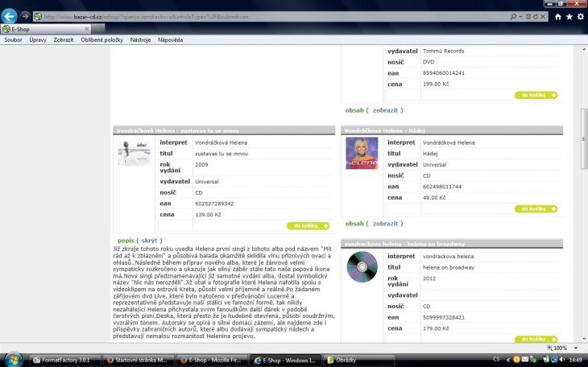Viewport: 588px width, 367px height.
Task: Switch to 'Startovní stránka M...' Firefox taskbar button
Action: (139, 360)
